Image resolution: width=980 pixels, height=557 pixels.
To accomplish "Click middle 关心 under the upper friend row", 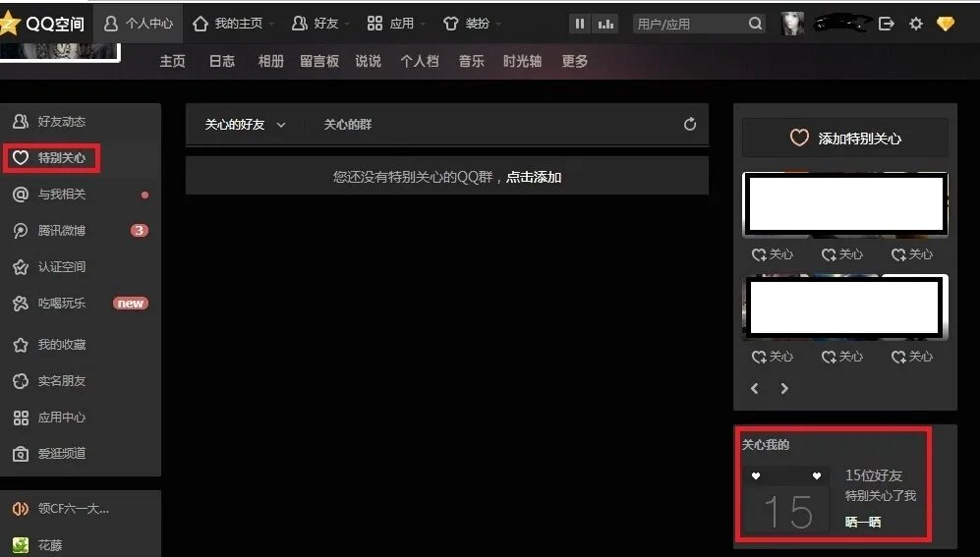I will coord(841,254).
